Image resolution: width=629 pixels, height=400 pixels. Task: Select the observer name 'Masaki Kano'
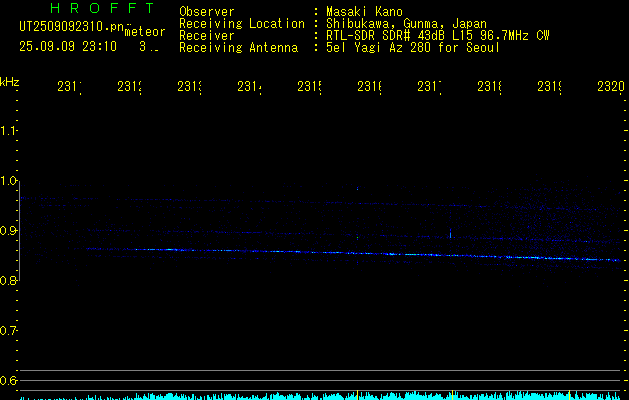coord(364,12)
